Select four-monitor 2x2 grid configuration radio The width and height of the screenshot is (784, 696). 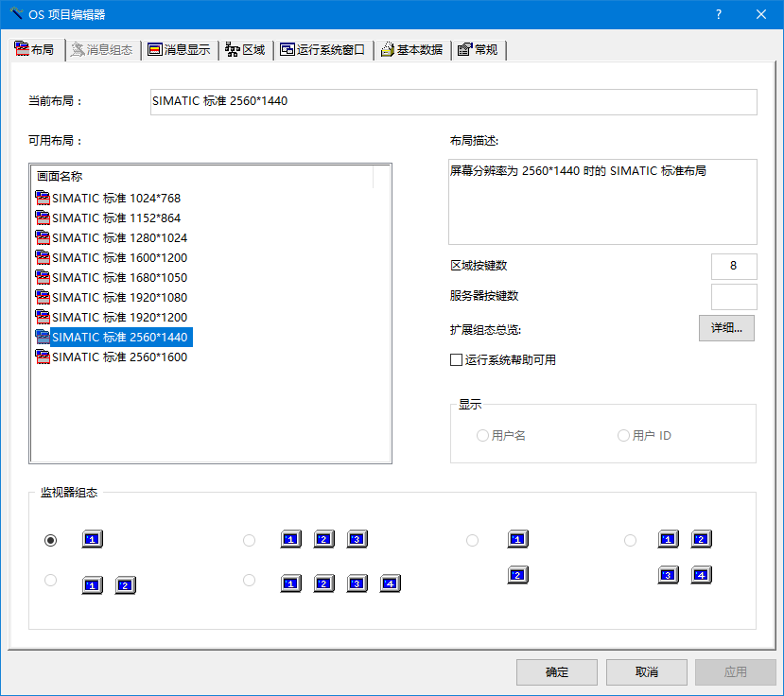tap(630, 541)
